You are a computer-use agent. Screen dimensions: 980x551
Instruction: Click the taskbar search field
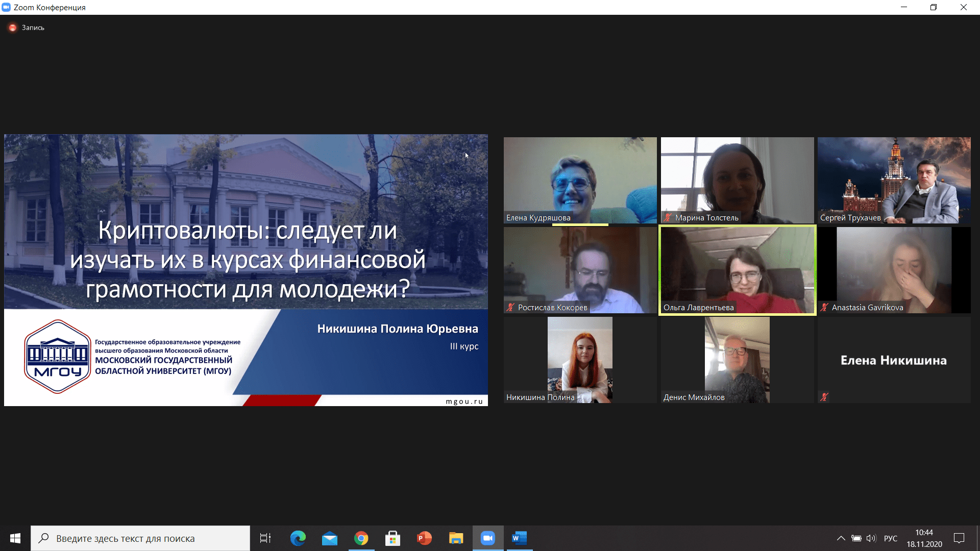(x=140, y=538)
